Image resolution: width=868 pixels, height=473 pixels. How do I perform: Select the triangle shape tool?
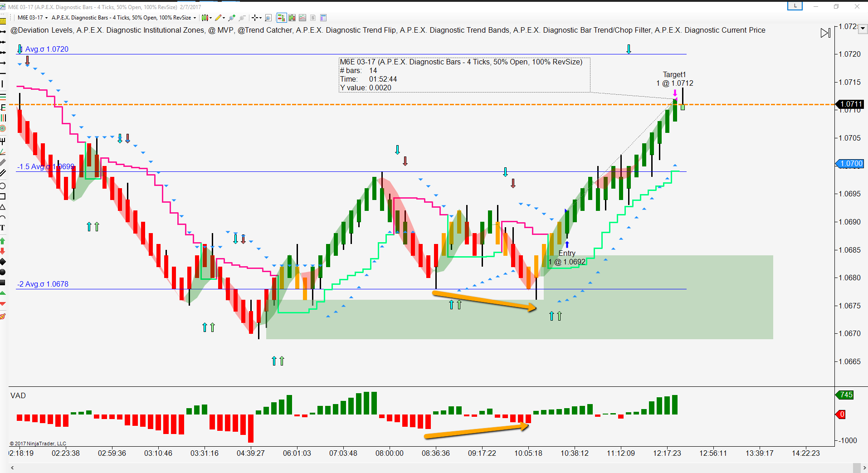point(3,207)
